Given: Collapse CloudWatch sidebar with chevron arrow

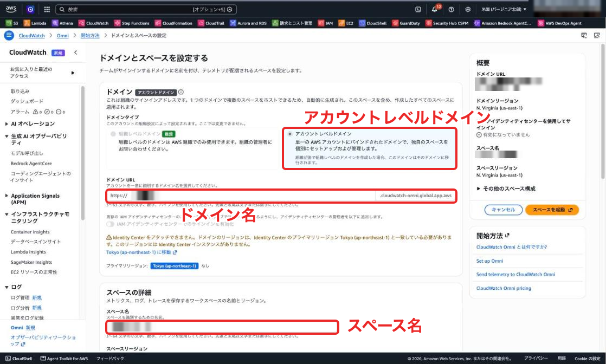Looking at the screenshot, I should pyautogui.click(x=76, y=53).
